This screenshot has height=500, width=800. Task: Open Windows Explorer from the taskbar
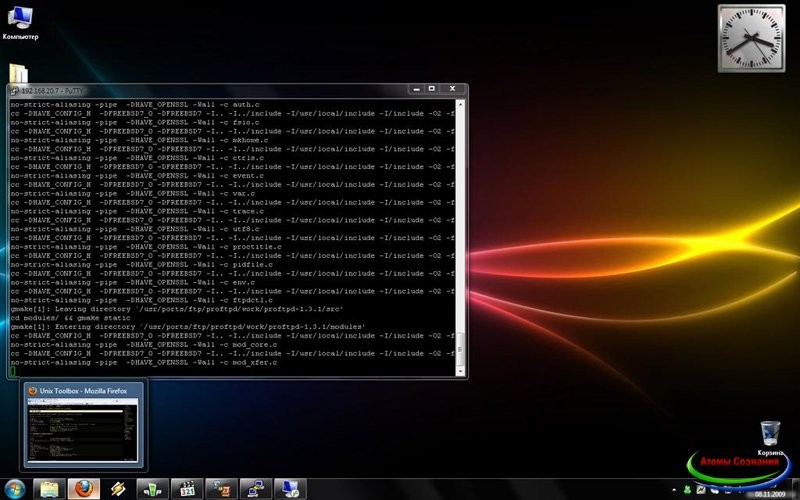(x=49, y=489)
